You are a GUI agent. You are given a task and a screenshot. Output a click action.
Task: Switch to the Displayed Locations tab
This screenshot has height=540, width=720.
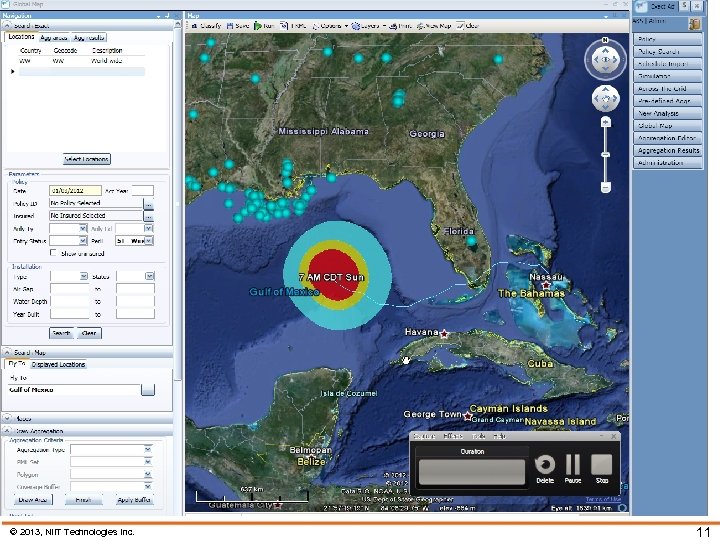pyautogui.click(x=58, y=365)
